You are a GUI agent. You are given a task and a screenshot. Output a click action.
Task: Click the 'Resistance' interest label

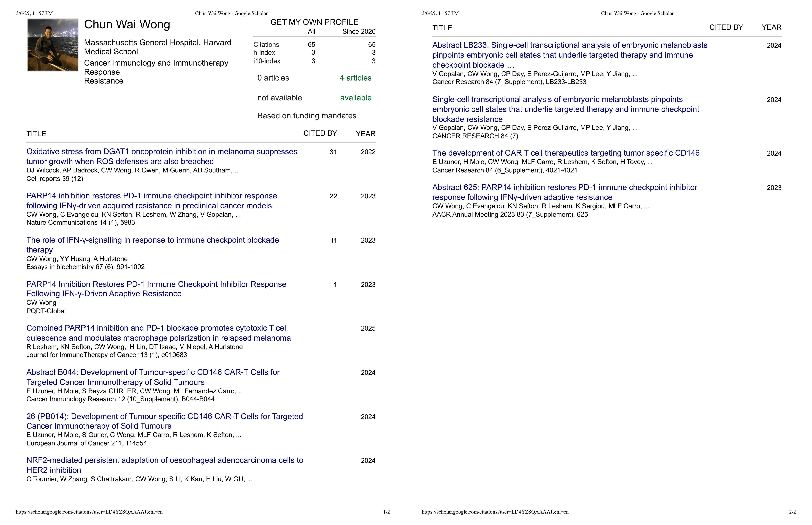point(104,81)
